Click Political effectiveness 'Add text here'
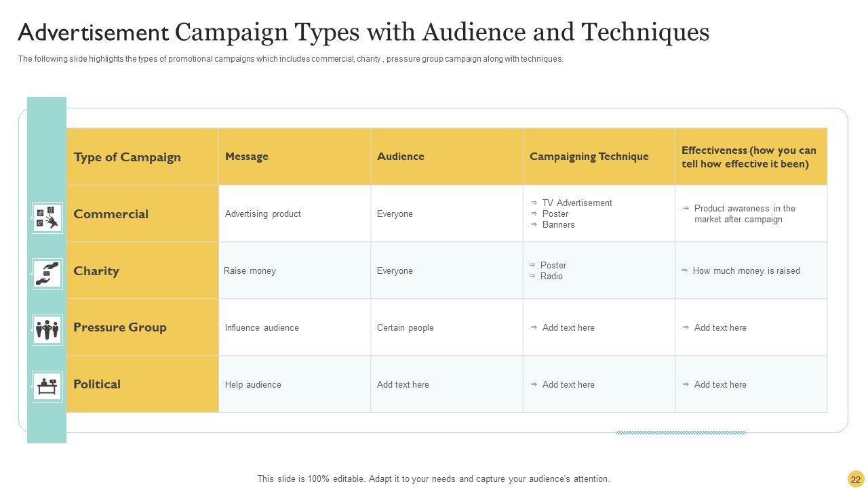The image size is (868, 488). [x=720, y=385]
